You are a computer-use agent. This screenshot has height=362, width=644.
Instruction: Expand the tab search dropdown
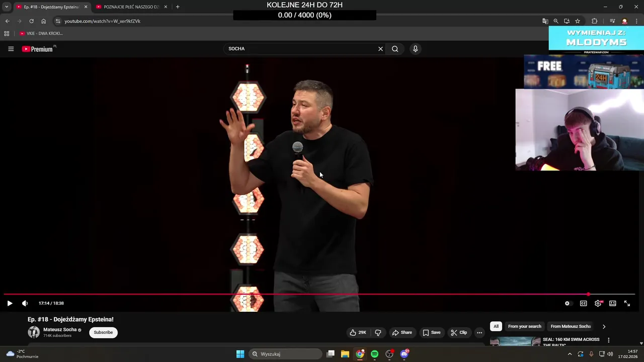click(6, 7)
